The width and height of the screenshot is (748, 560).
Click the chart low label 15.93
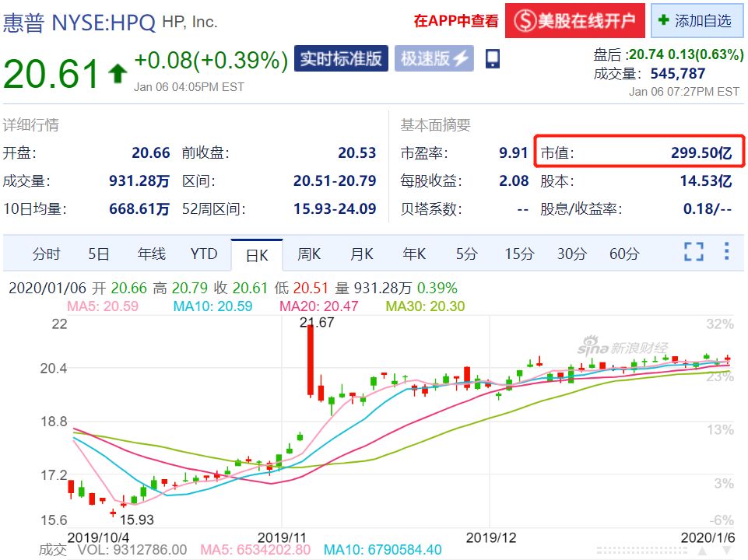tap(137, 520)
